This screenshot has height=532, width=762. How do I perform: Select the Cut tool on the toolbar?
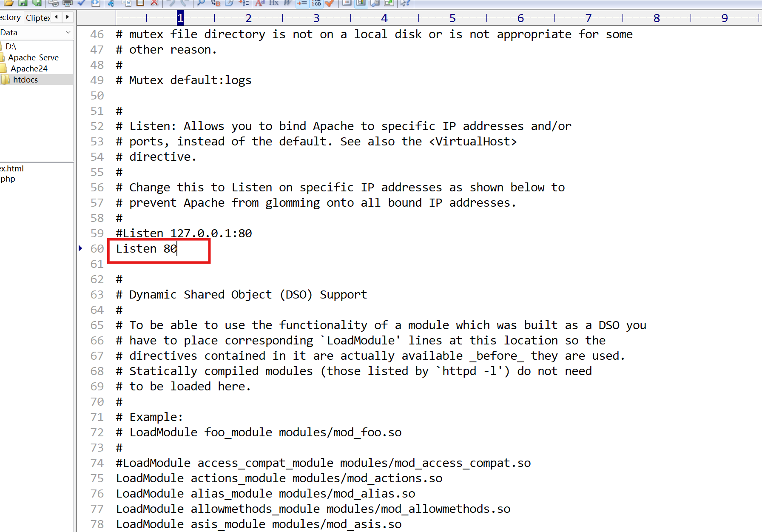point(111,3)
